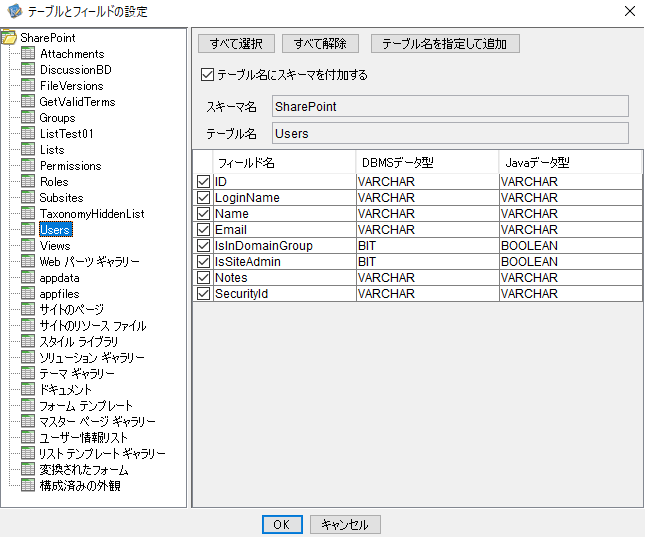Select the Web パーツ ギャラリー table
Image resolution: width=645 pixels, height=537 pixels.
90,261
